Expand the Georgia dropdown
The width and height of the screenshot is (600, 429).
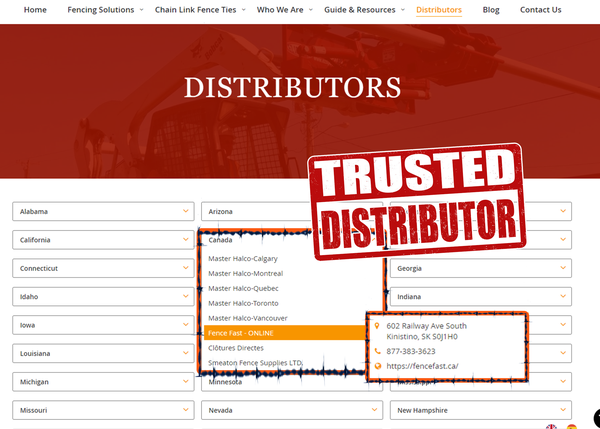pos(481,268)
